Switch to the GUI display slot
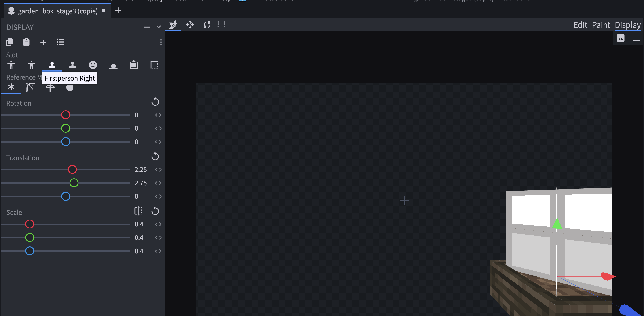 pyautogui.click(x=134, y=65)
